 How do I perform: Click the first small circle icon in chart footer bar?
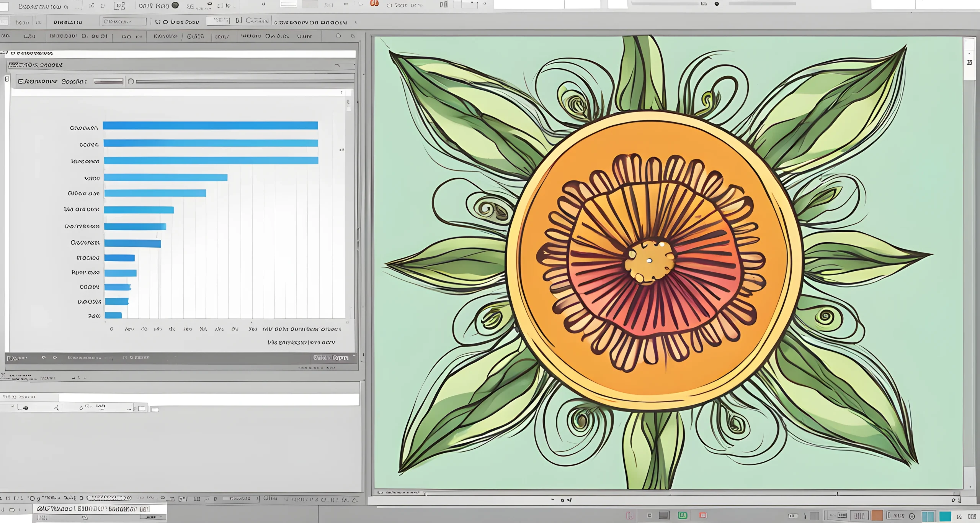click(44, 357)
